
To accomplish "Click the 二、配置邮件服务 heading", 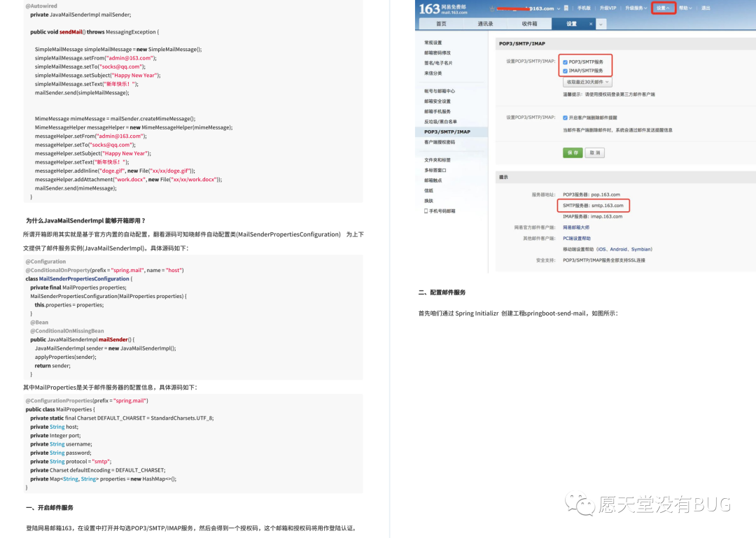I will [x=442, y=292].
